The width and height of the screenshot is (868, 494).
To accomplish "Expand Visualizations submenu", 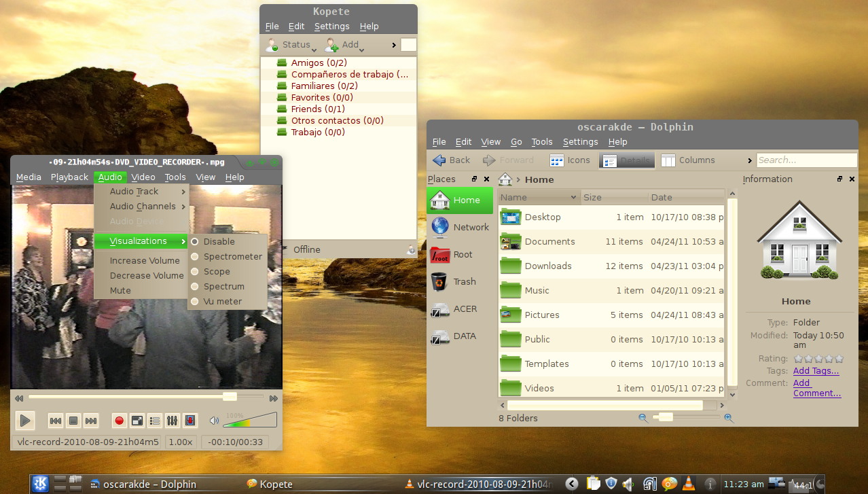I will tap(141, 241).
